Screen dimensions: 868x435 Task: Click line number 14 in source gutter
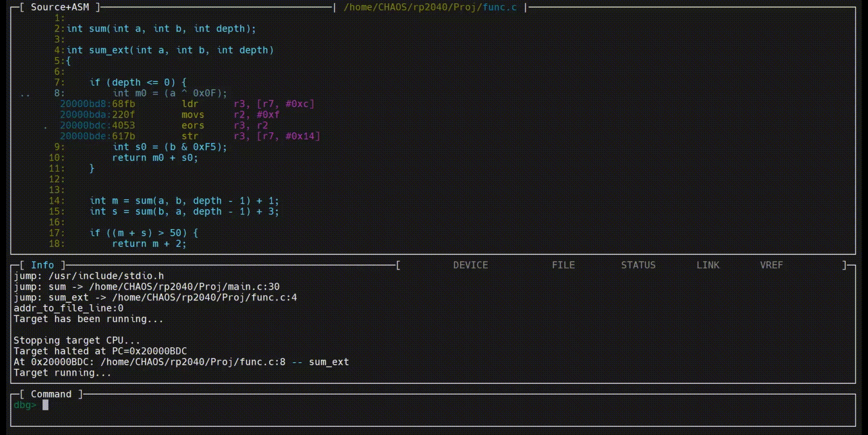56,201
